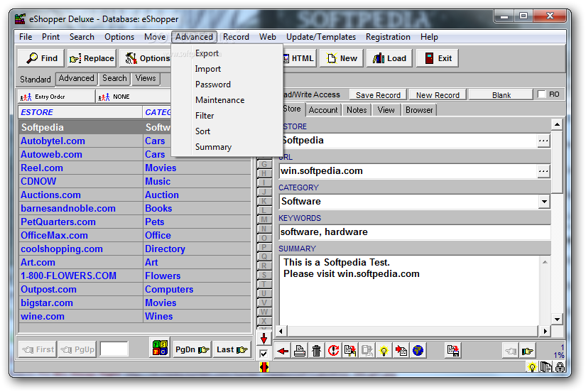Click the page number box beside PgUp
The height and width of the screenshot is (392, 586).
(114, 349)
